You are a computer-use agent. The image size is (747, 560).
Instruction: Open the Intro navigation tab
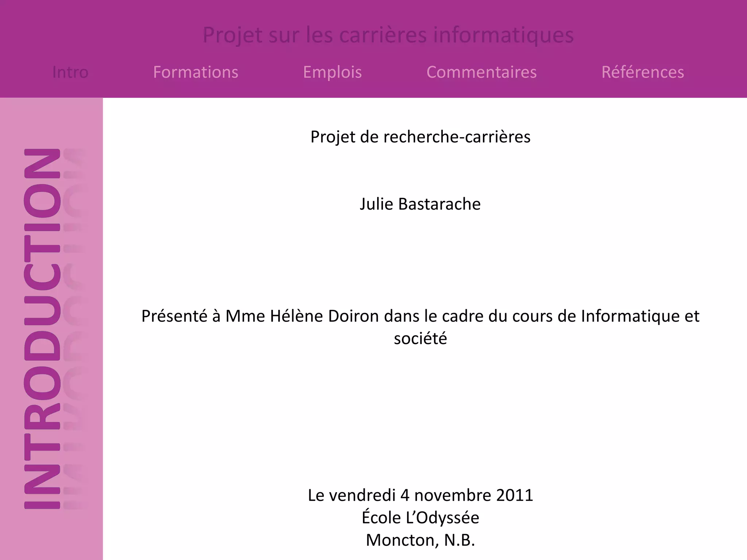[x=70, y=72]
